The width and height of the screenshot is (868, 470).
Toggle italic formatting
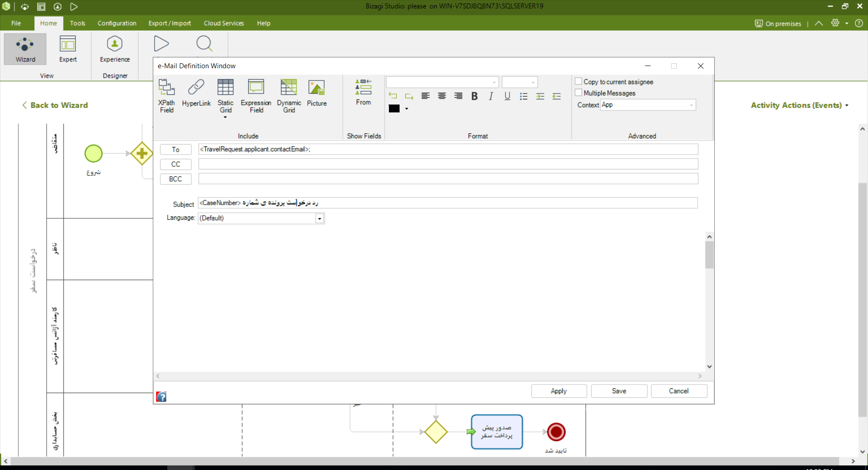[491, 96]
